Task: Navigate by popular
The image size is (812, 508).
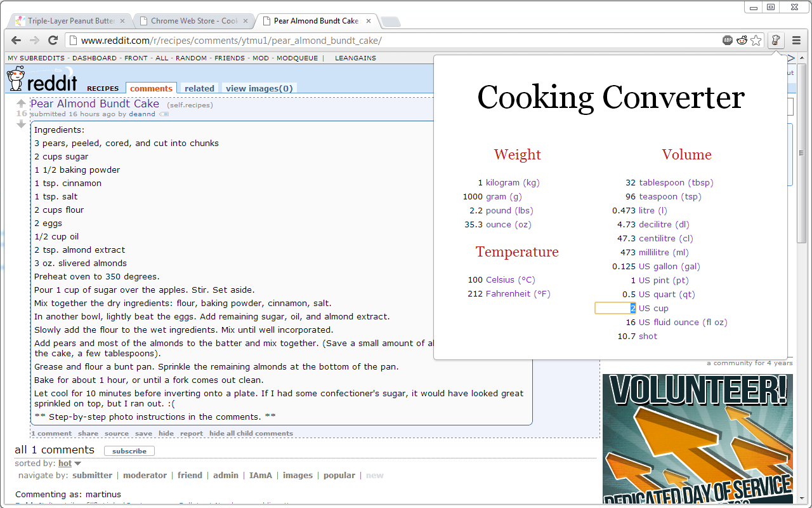Action: click(339, 475)
